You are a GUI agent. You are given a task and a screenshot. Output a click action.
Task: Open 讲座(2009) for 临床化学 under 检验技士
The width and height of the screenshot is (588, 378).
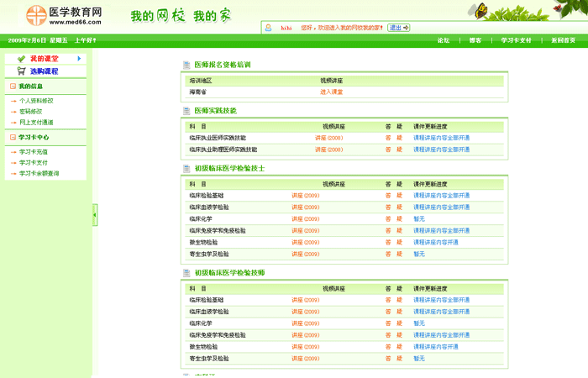[306, 219]
